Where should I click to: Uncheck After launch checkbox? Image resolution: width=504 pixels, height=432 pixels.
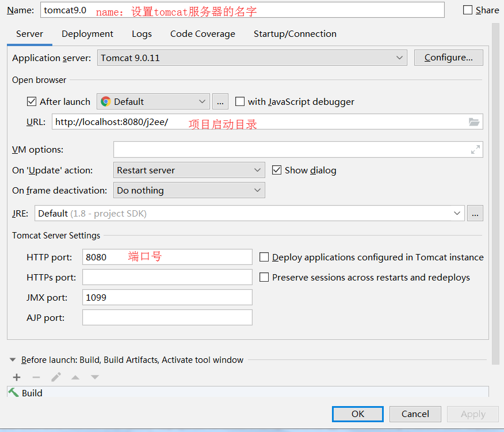(32, 102)
